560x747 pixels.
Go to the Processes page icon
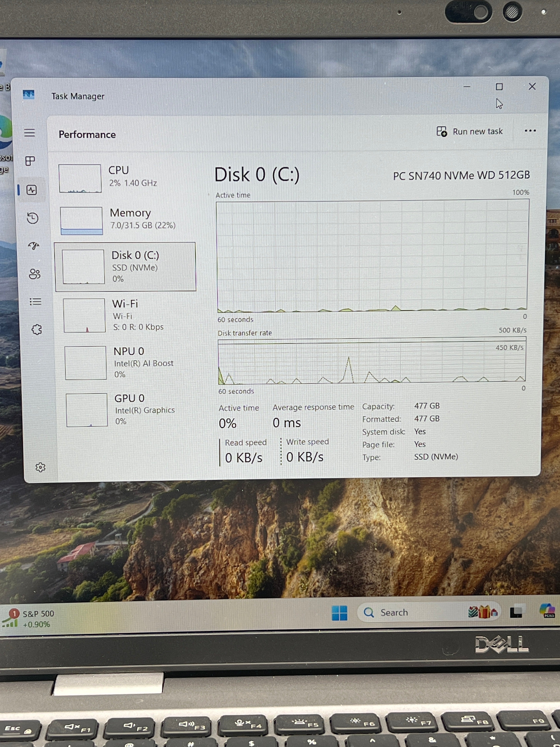tap(30, 161)
